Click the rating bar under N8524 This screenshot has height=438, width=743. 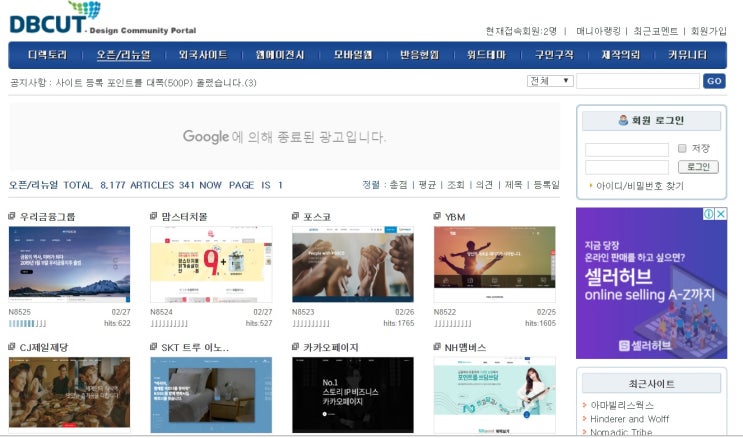[x=169, y=324]
